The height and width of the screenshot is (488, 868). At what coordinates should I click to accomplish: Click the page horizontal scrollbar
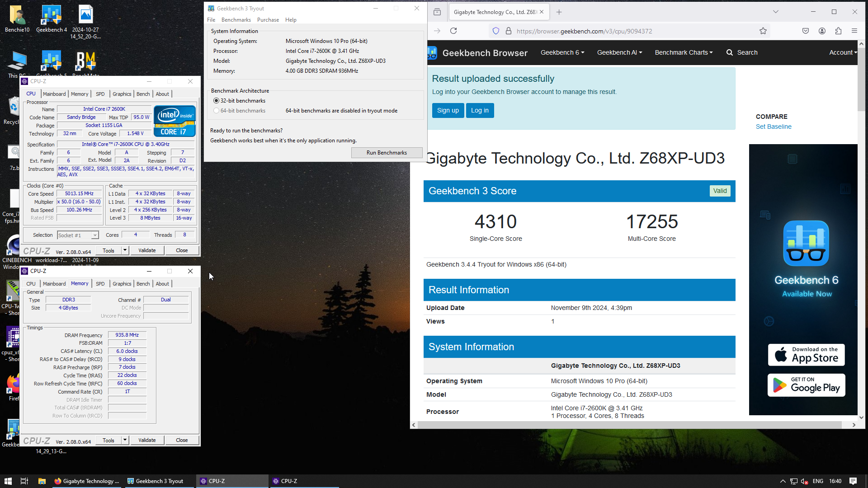pyautogui.click(x=629, y=425)
